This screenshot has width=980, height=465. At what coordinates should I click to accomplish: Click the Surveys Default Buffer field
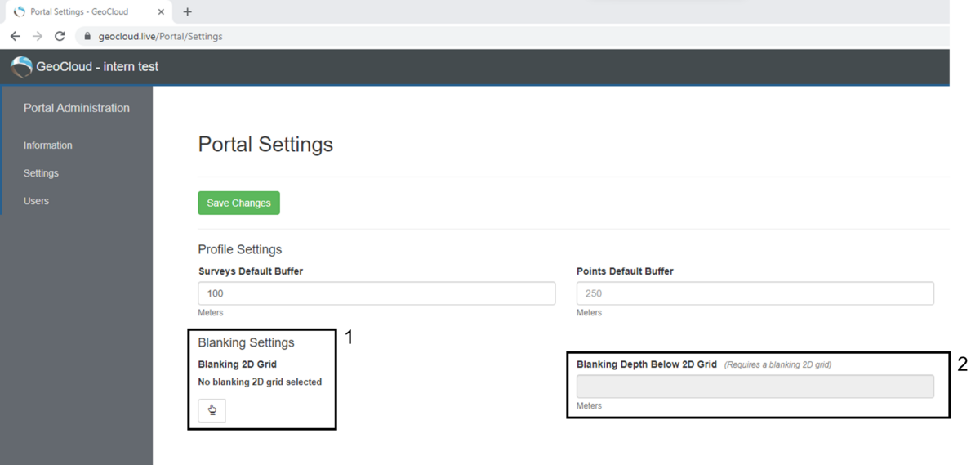click(x=376, y=293)
